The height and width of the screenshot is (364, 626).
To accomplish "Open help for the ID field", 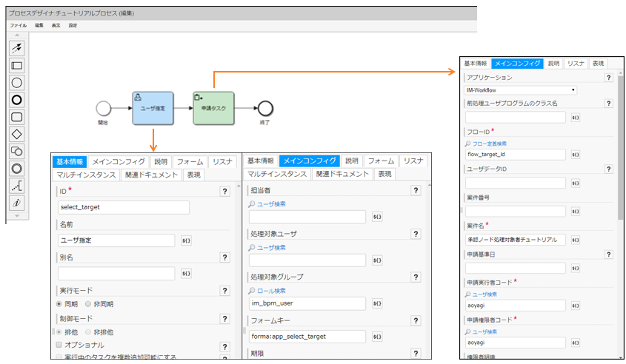I will coord(224,192).
